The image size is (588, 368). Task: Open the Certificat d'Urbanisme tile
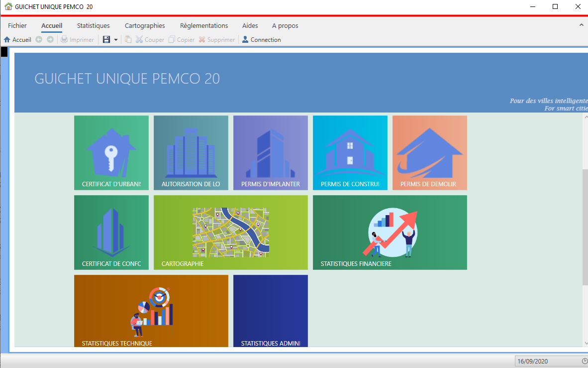(x=111, y=153)
